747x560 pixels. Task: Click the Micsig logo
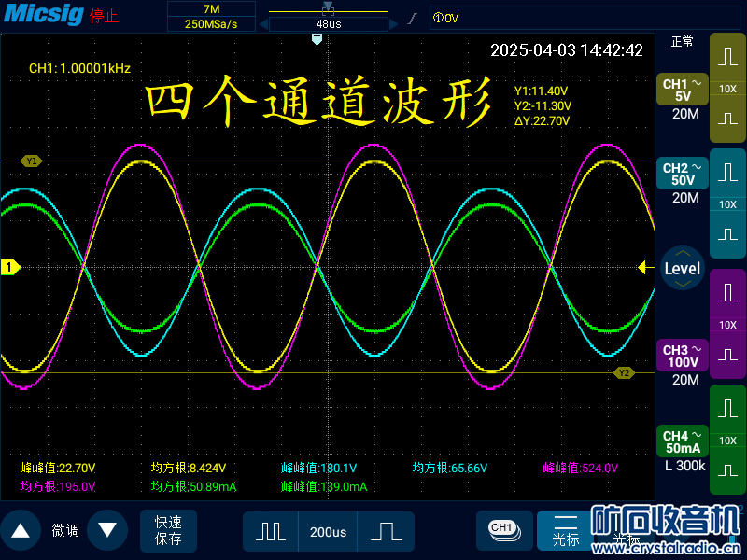[x=43, y=14]
